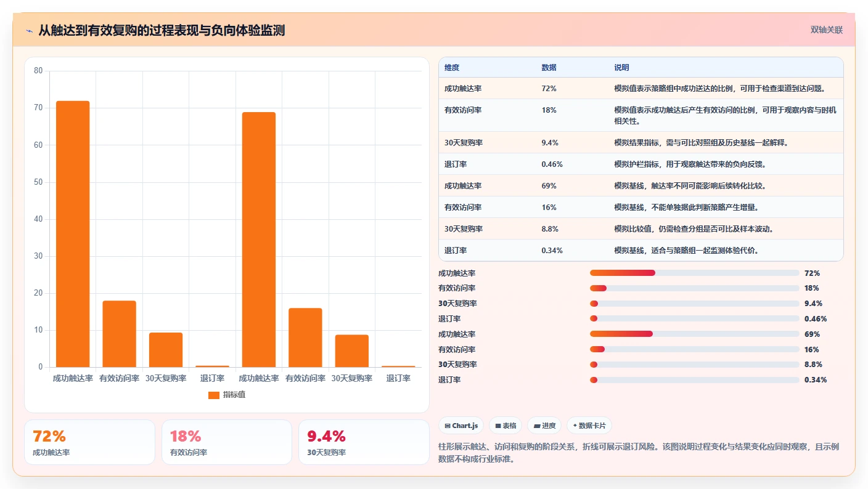The width and height of the screenshot is (868, 489).
Task: Click the footer note starting 柱形展示触达
Action: click(638, 453)
